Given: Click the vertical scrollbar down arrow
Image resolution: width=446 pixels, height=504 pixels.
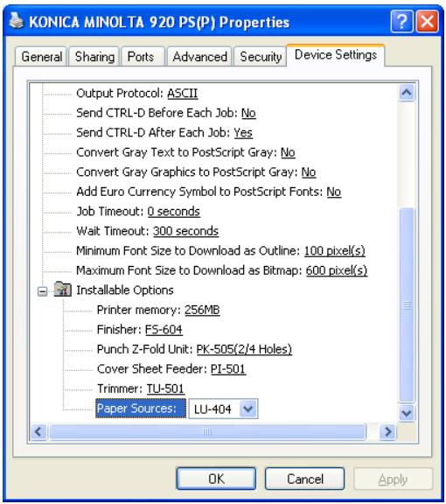Looking at the screenshot, I should point(407,412).
